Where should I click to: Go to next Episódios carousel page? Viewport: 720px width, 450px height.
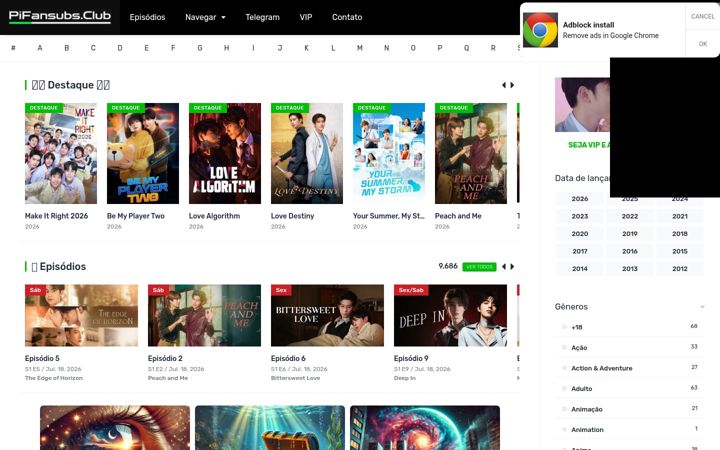tap(512, 267)
